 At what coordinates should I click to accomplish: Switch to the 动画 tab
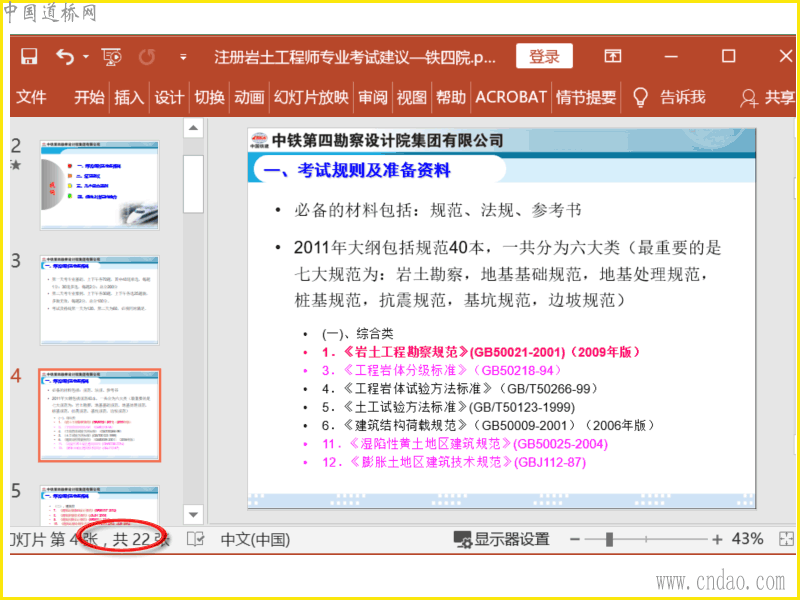click(249, 97)
